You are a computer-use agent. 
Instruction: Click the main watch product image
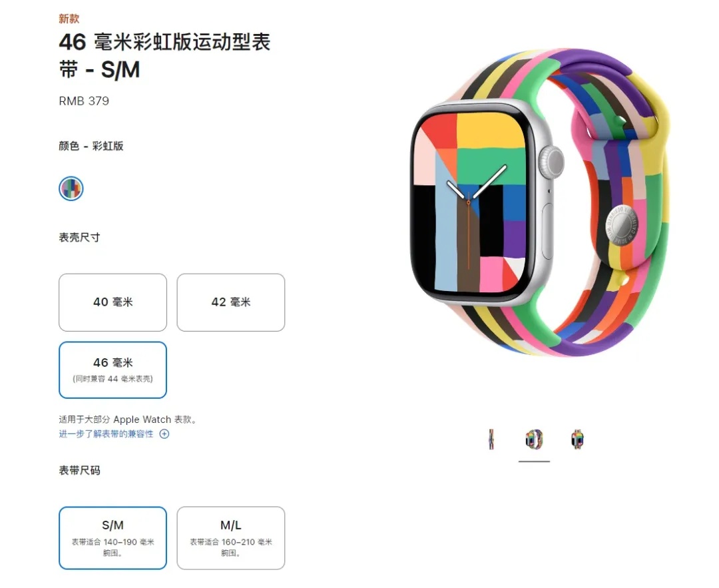pos(540,203)
